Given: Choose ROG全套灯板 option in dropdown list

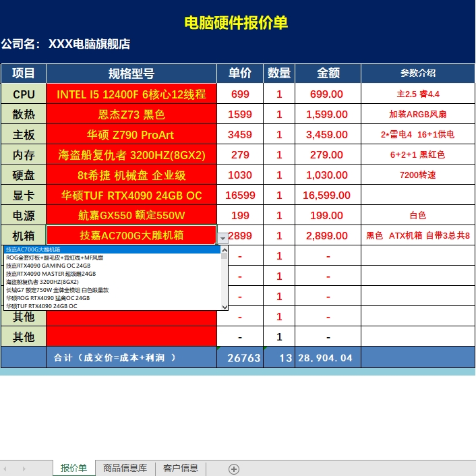Looking at the screenshot, I should click(x=113, y=258).
